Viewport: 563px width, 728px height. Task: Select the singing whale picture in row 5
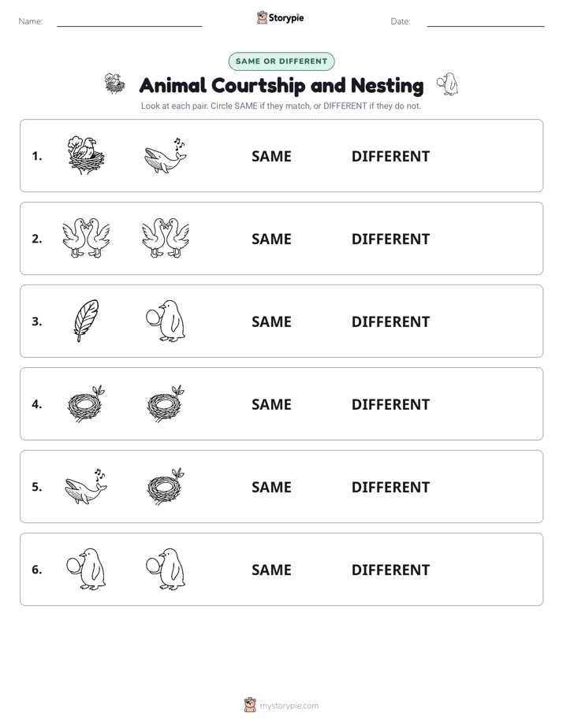pyautogui.click(x=86, y=486)
